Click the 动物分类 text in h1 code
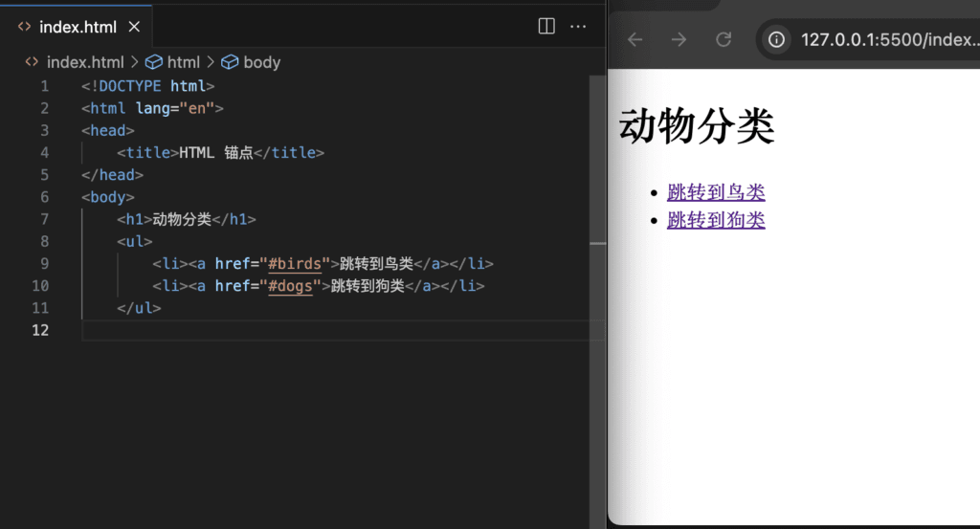The width and height of the screenshot is (980, 529). pos(182,219)
